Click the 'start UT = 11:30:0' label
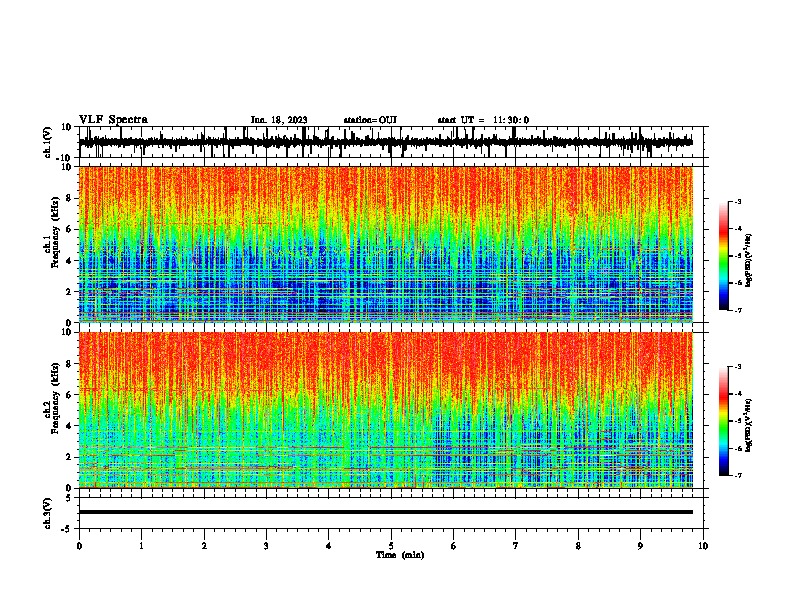792x612 pixels. (x=483, y=120)
